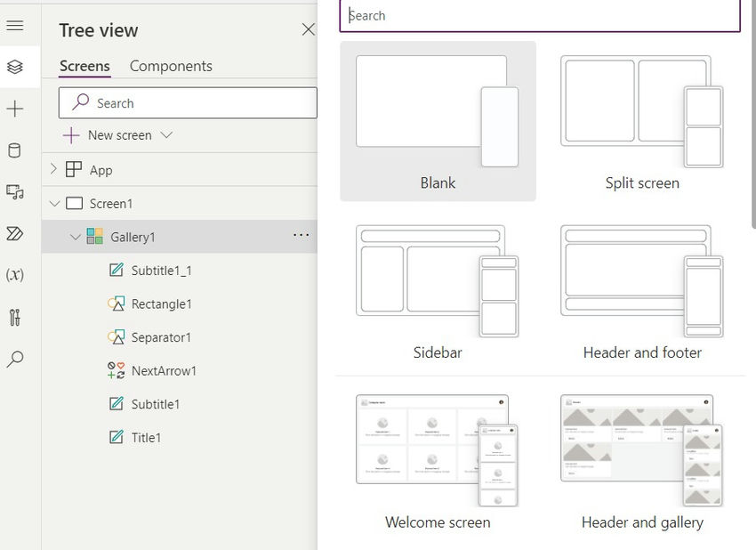Image resolution: width=756 pixels, height=550 pixels.
Task: Open the Variables pane
Action: (x=15, y=275)
